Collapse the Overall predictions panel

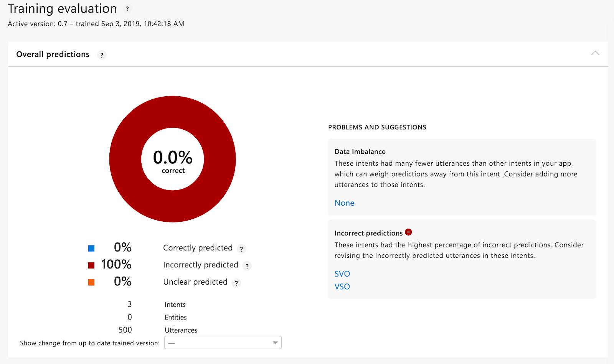595,53
